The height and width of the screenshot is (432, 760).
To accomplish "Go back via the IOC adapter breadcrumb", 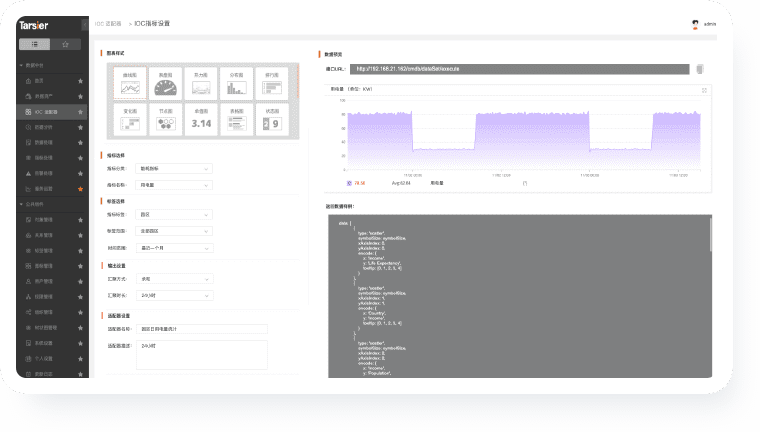I will [108, 24].
